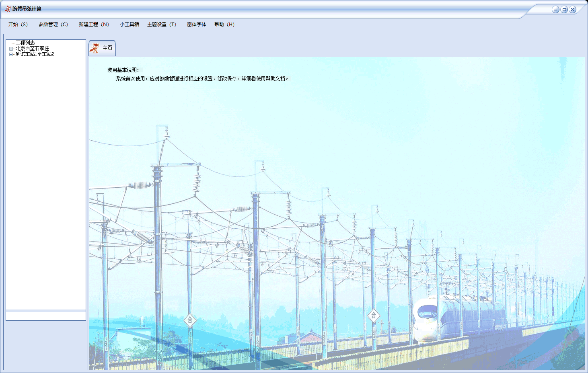
Task: Close the 腕臂吊弦计算 window
Action: tap(572, 10)
